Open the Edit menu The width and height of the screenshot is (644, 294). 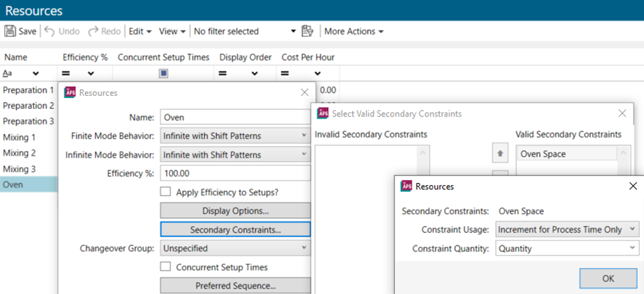pyautogui.click(x=140, y=32)
